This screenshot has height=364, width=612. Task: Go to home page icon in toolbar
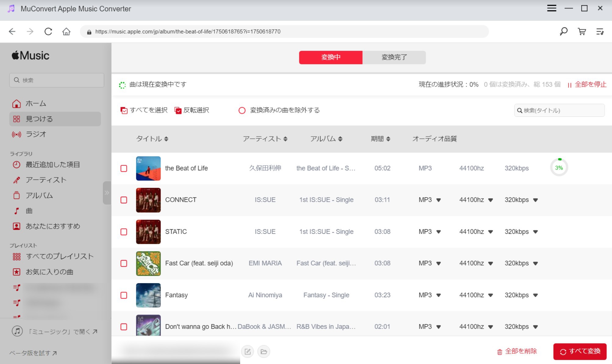pos(66,31)
